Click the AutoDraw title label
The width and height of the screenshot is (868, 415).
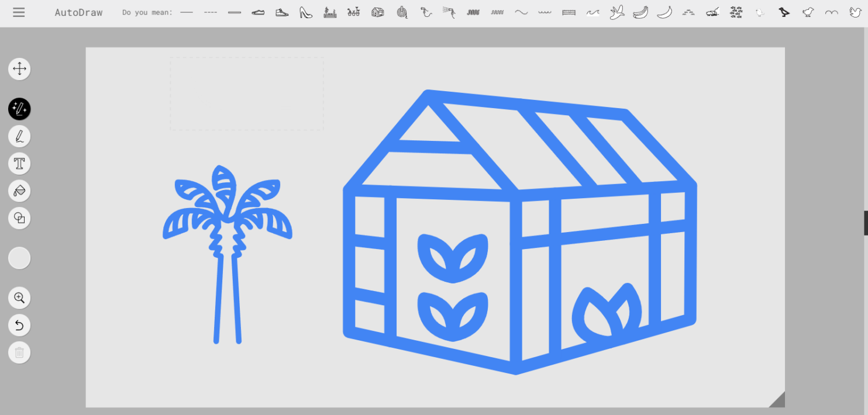pos(78,12)
